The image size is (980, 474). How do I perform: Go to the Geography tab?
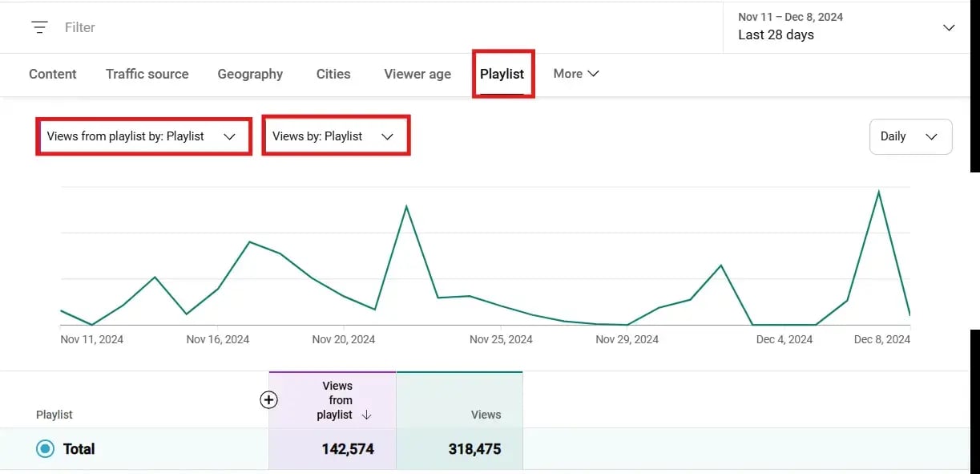tap(250, 74)
